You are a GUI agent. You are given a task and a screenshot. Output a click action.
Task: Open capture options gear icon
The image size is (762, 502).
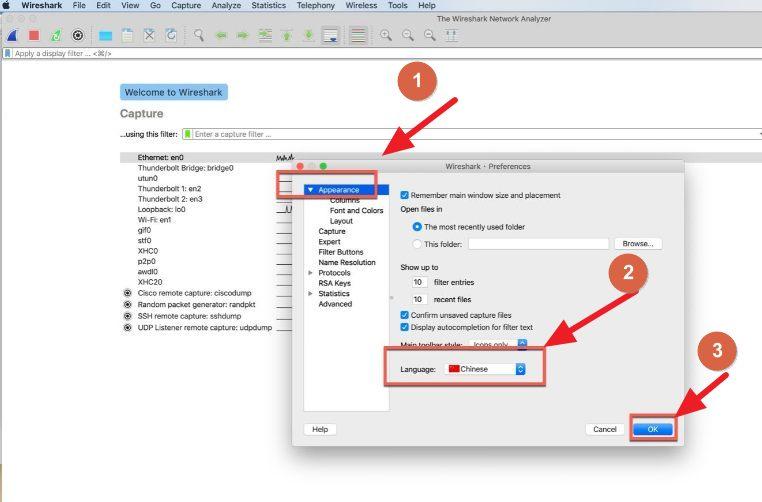pos(78,35)
